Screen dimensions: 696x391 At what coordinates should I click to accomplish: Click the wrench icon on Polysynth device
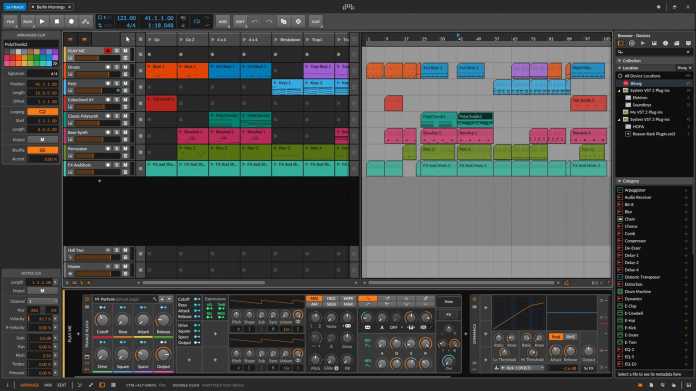(x=154, y=299)
